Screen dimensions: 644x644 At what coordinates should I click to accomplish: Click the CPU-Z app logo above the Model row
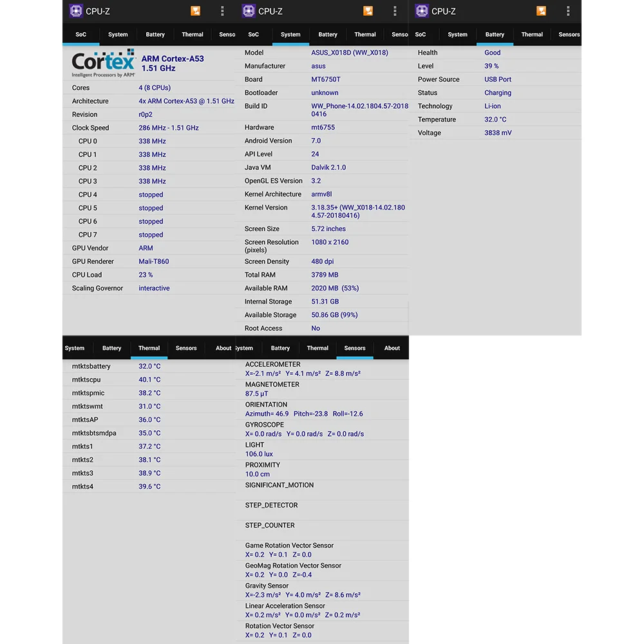[x=249, y=11]
